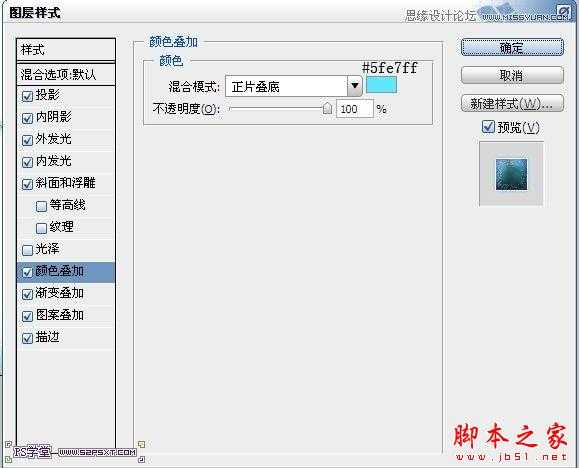Open the 混合模式 blend mode dropdown arrow

tap(355, 86)
